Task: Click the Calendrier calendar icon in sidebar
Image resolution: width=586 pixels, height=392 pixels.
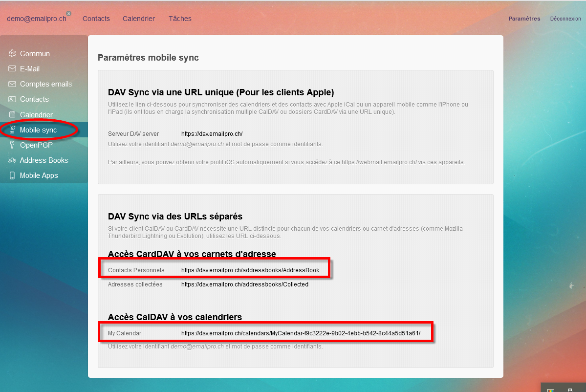Action: click(x=12, y=115)
